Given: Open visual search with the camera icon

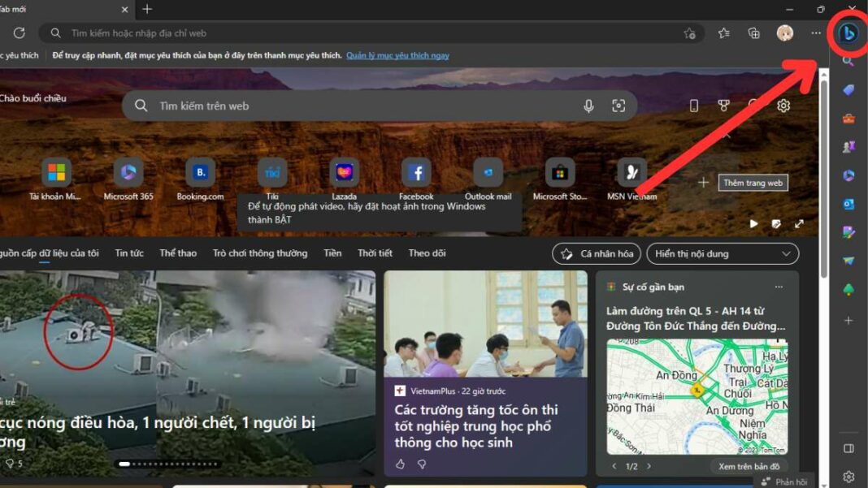Looking at the screenshot, I should pyautogui.click(x=618, y=106).
